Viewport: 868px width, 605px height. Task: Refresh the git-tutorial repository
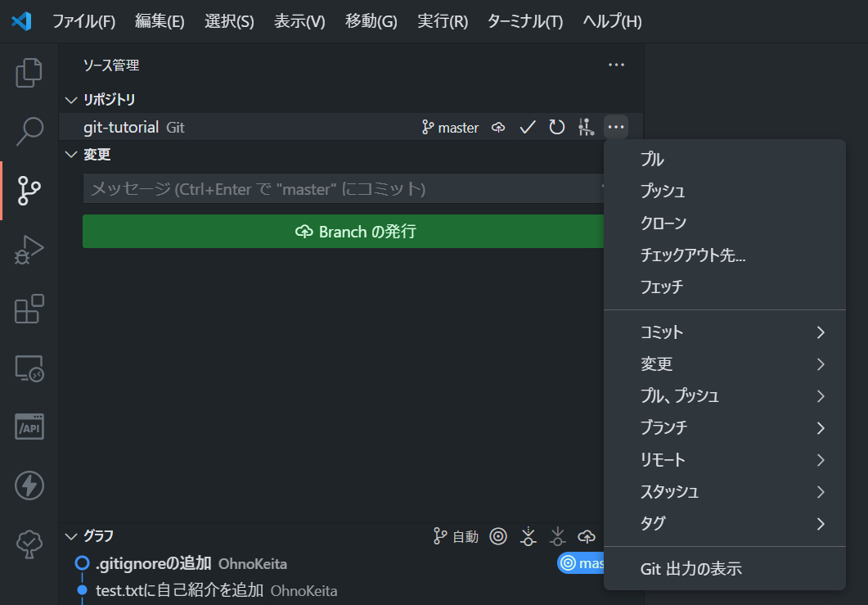(557, 128)
